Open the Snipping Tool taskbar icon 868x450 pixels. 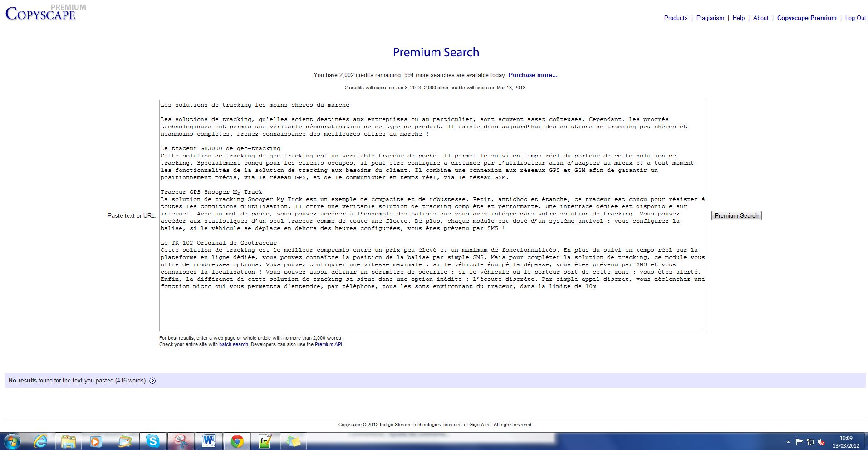pos(181,441)
